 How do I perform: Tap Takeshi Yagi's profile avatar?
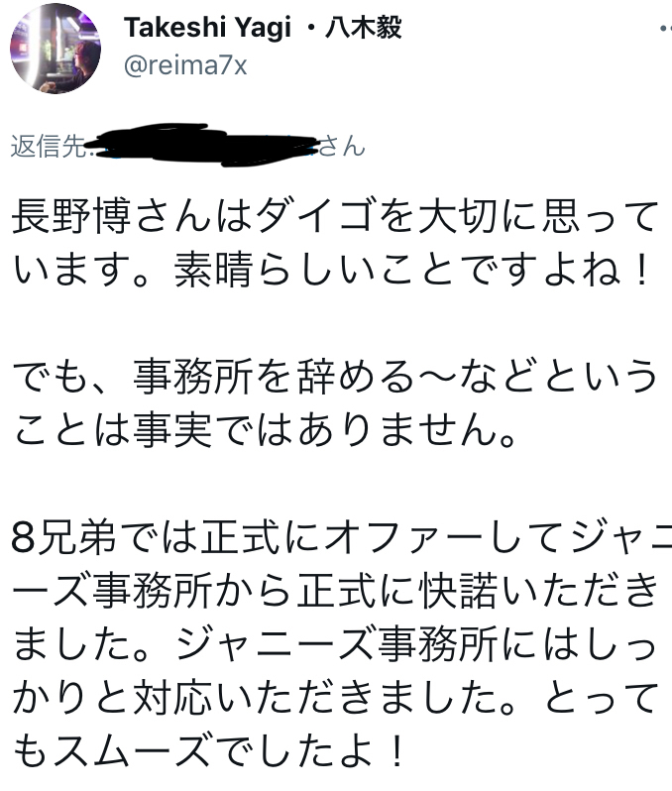pos(56,52)
